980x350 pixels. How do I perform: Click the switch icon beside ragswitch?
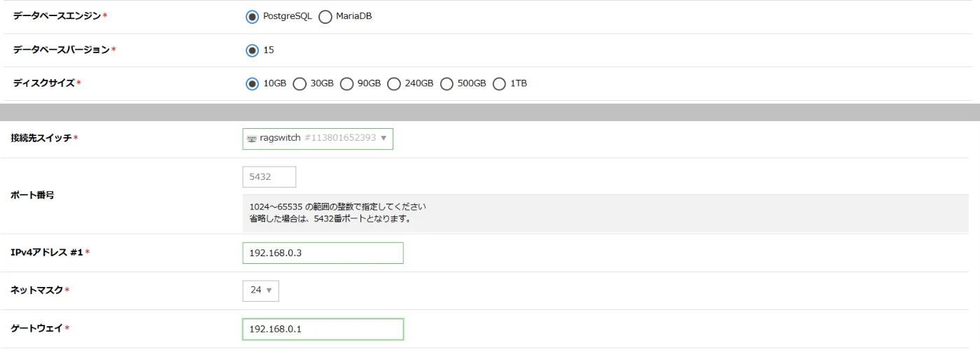[252, 139]
